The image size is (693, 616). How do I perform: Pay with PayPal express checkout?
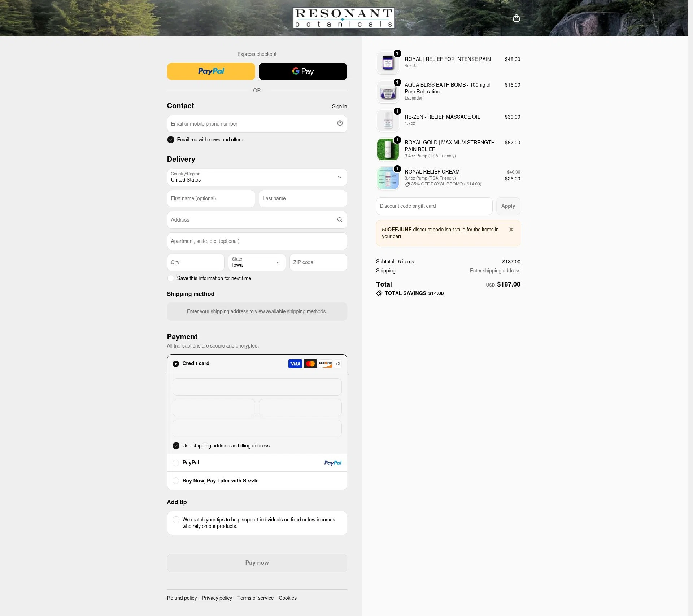click(211, 71)
